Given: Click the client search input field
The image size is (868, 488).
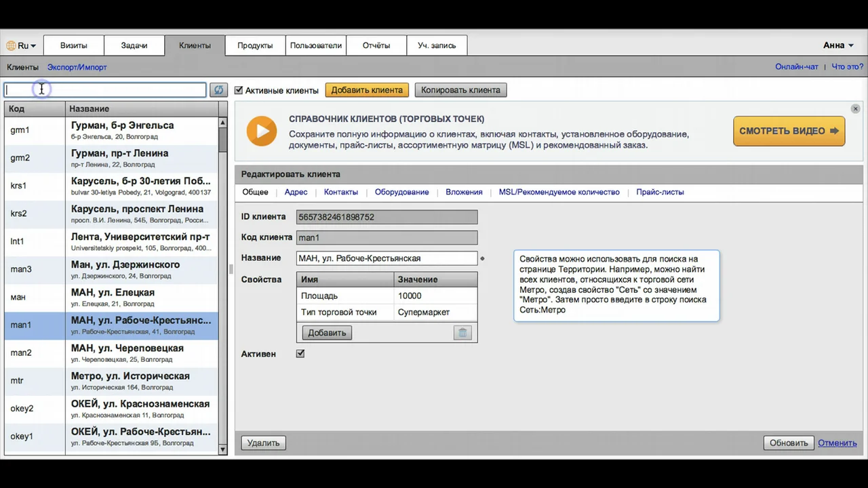Looking at the screenshot, I should click(x=105, y=89).
